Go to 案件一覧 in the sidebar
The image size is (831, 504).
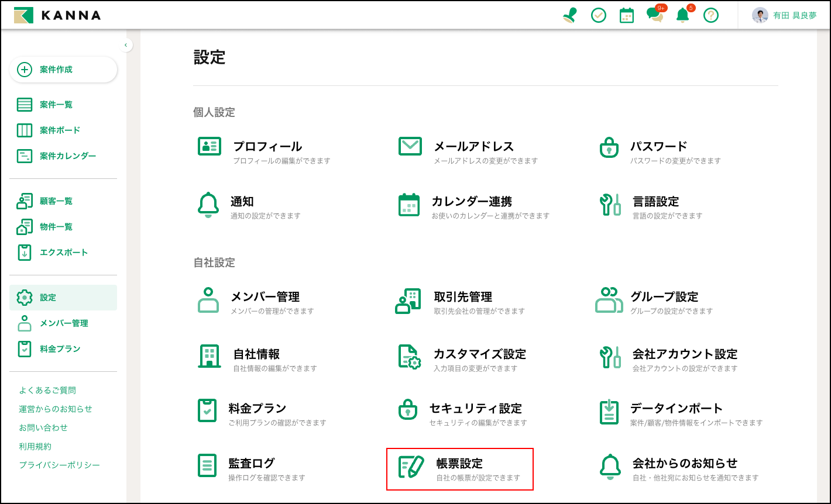(x=56, y=105)
